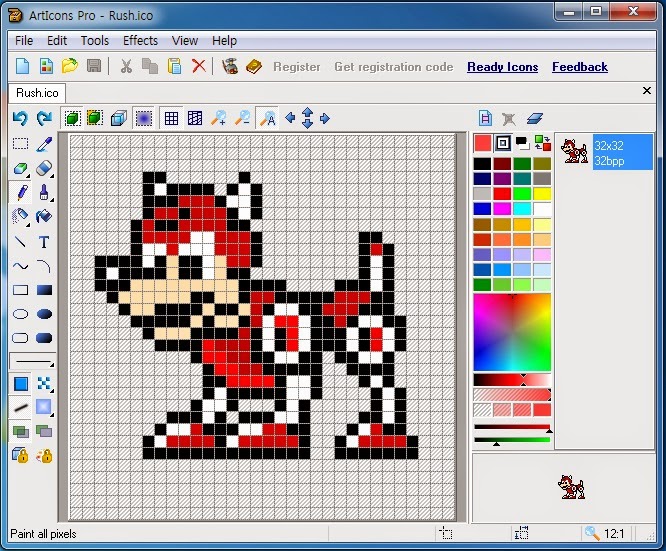666x551 pixels.
Task: Save the icon with floppy disk button
Action: (94, 66)
